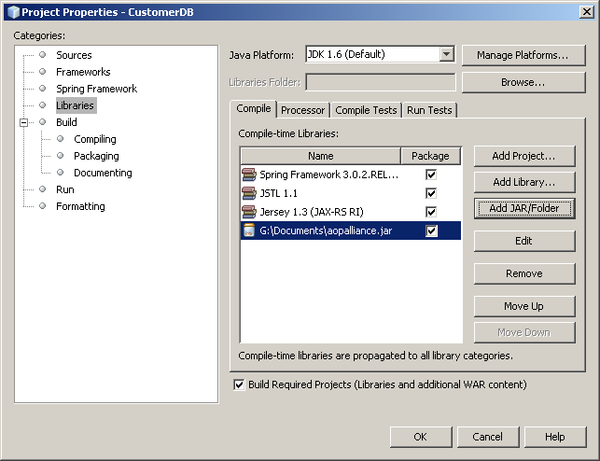The width and height of the screenshot is (600, 461).
Task: Open the Java Platform dropdown
Action: pos(446,54)
